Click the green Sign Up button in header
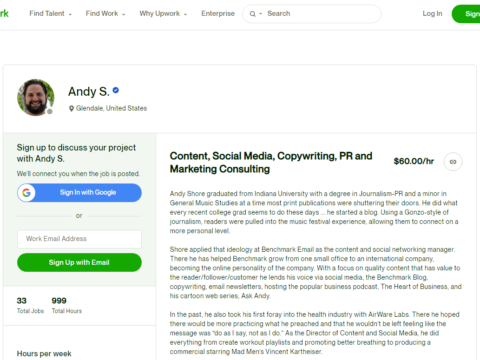Screen dimensions: 480x360 pyautogui.click(x=466, y=14)
